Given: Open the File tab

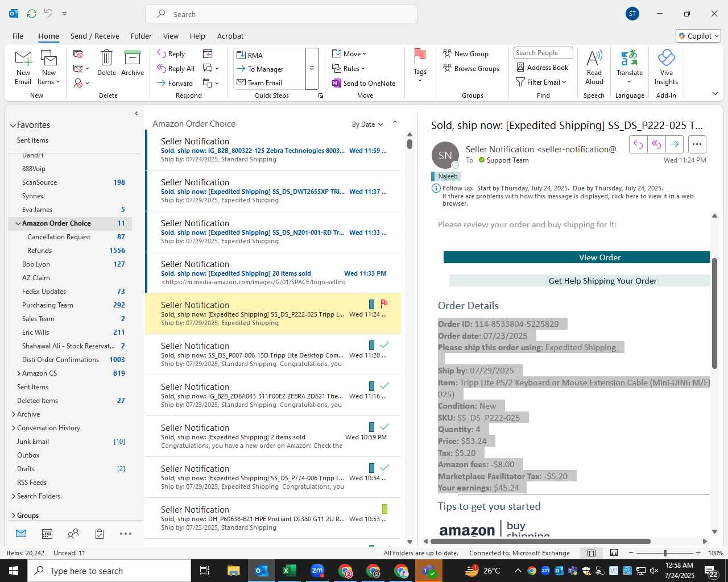Looking at the screenshot, I should pyautogui.click(x=18, y=36).
